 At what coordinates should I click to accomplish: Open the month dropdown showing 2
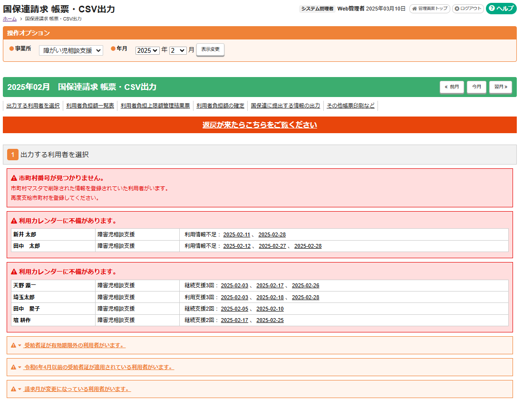click(x=177, y=49)
